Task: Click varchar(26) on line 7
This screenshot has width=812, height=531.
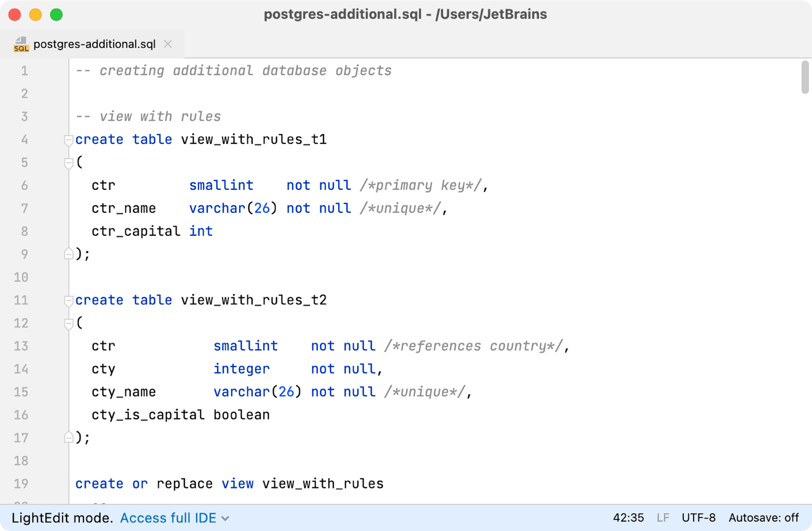Action: 233,208
